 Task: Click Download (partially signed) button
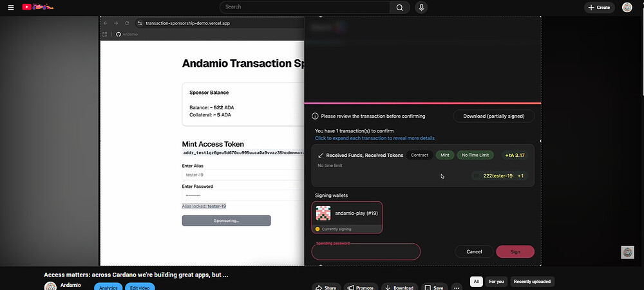494,116
